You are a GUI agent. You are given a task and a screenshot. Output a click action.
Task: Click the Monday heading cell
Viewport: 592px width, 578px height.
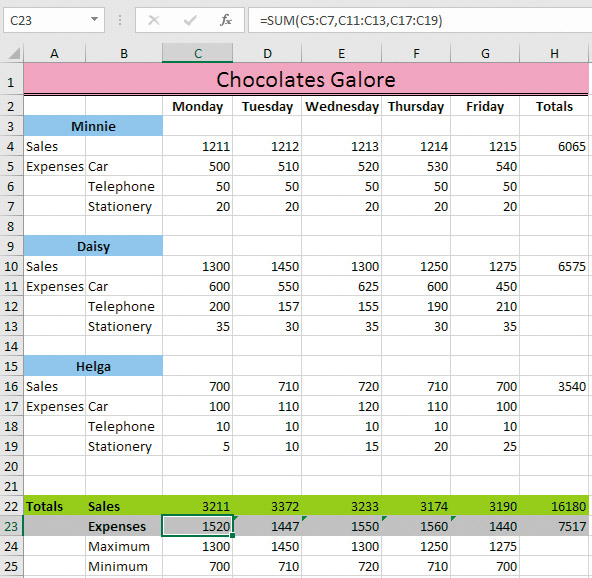197,106
